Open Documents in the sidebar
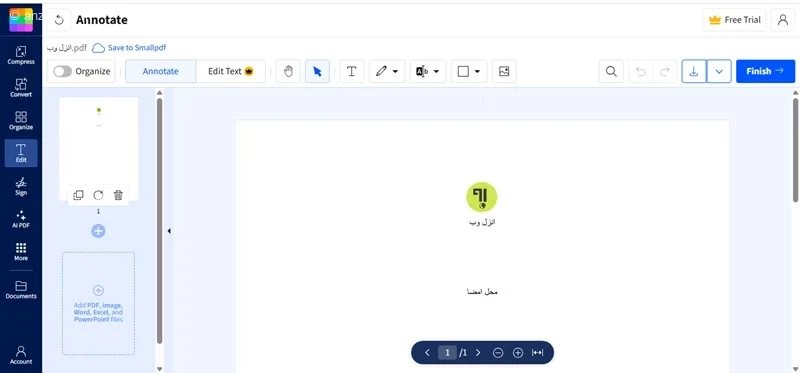This screenshot has width=800, height=373. [x=21, y=290]
